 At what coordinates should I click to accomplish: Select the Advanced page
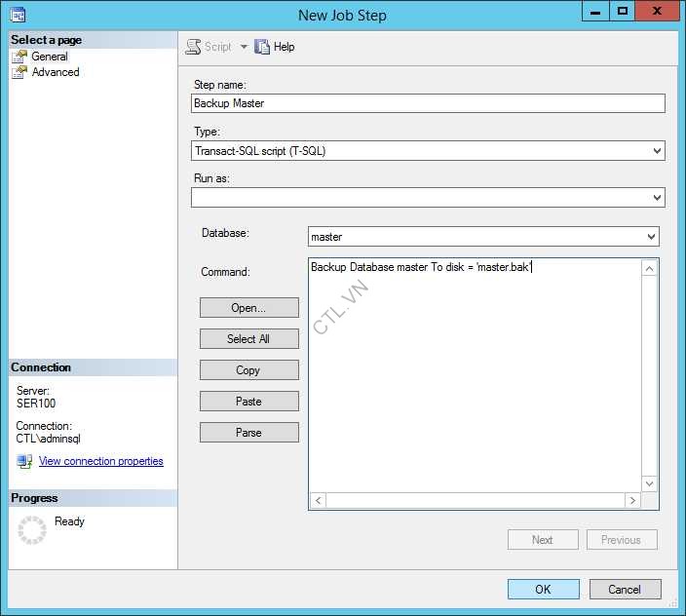tap(56, 72)
